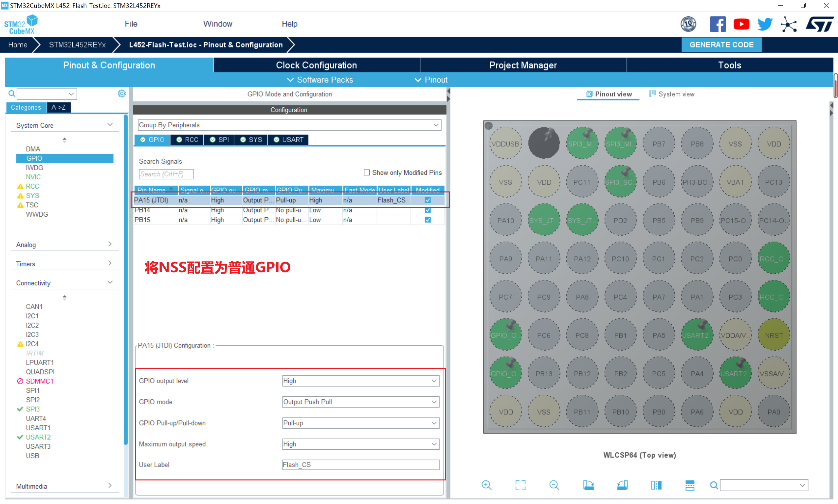Open the GPIO output level dropdown
Screen dimensions: 838x504
(360, 381)
